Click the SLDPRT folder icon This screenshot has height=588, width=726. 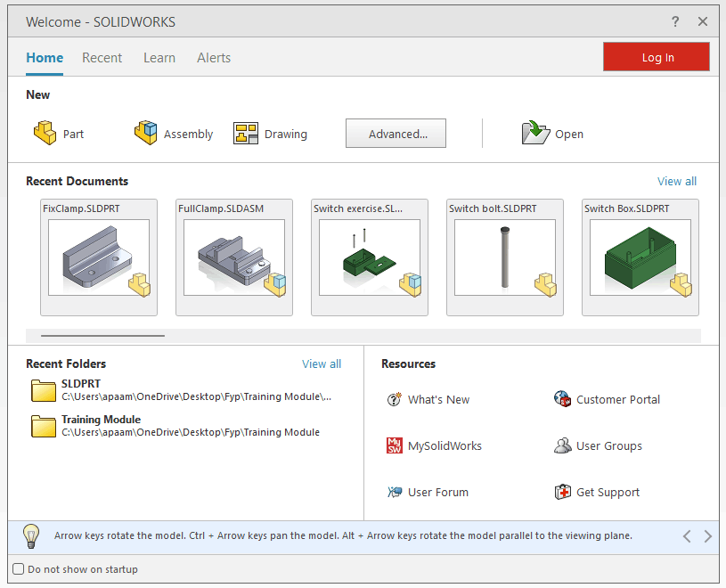point(44,390)
